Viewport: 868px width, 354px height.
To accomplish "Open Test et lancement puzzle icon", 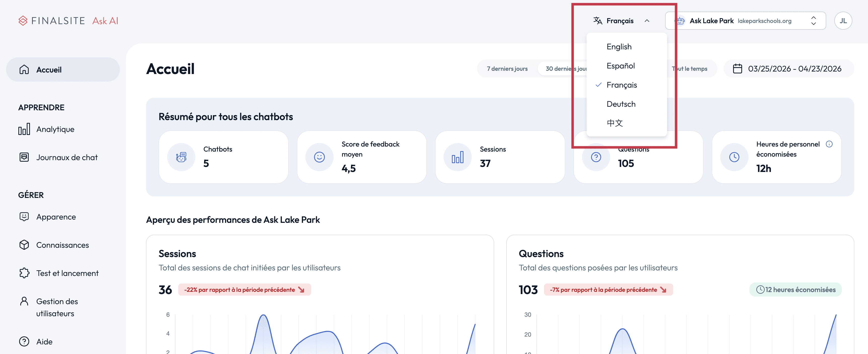I will coord(24,273).
